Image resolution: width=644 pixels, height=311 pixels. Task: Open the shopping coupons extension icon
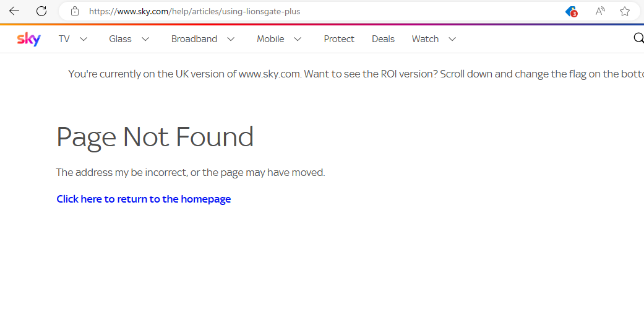(x=571, y=11)
